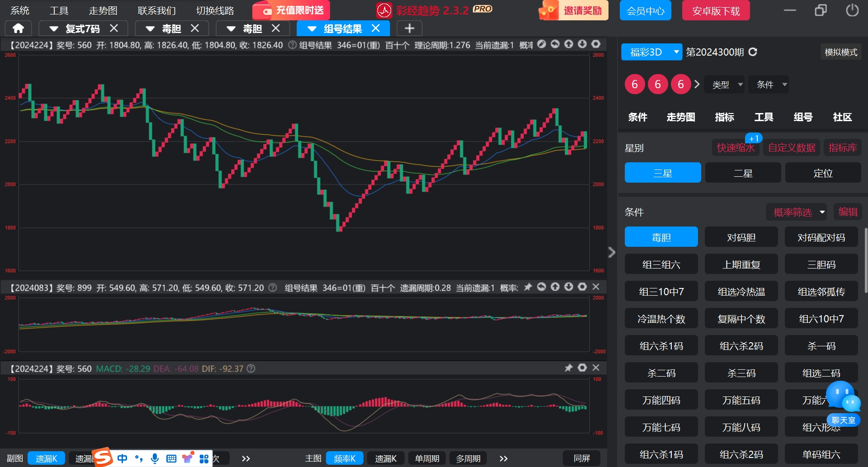Click the move-down arrow icon on main chart header

coord(582,44)
